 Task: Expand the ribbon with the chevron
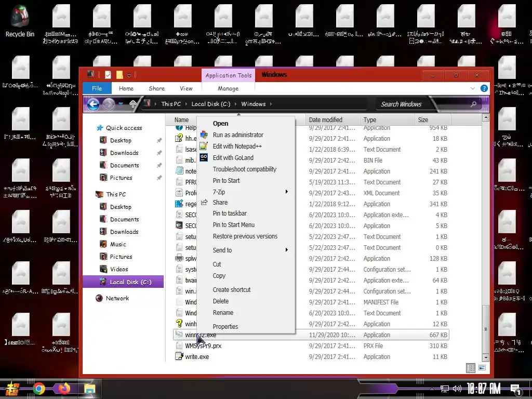[x=473, y=88]
